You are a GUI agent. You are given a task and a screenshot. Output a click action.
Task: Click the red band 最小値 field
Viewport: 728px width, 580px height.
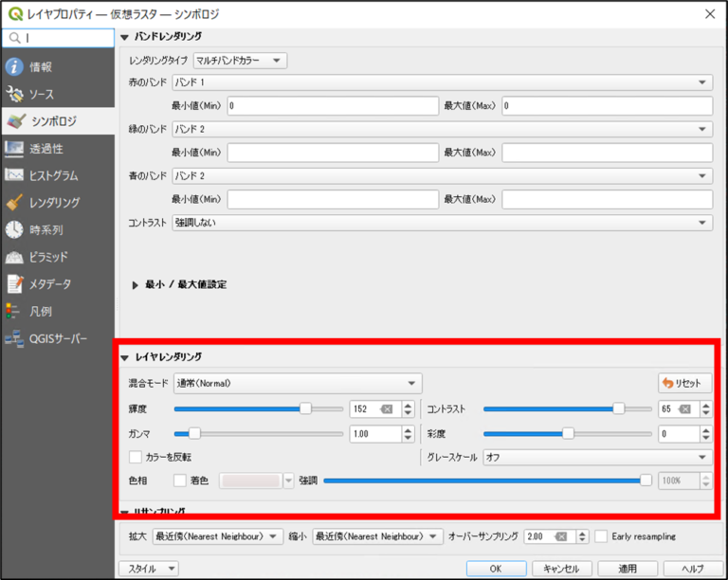pyautogui.click(x=333, y=106)
